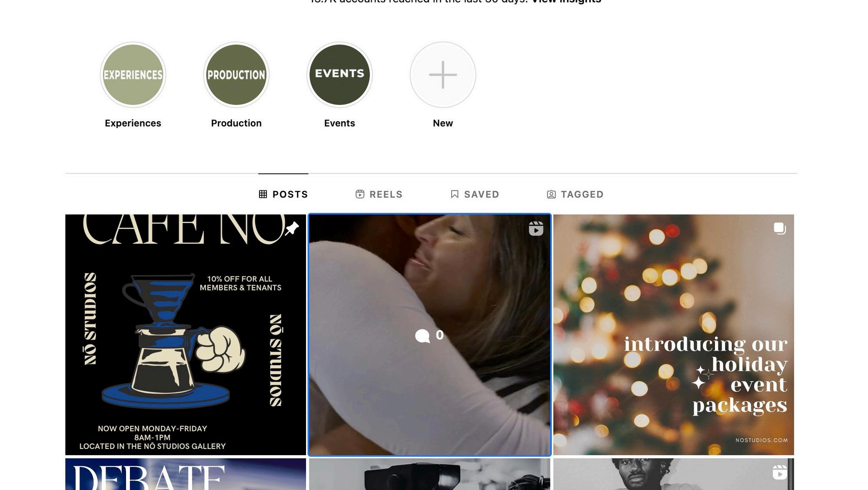The width and height of the screenshot is (868, 490).
Task: Open the holiday event packages post
Action: tap(674, 335)
